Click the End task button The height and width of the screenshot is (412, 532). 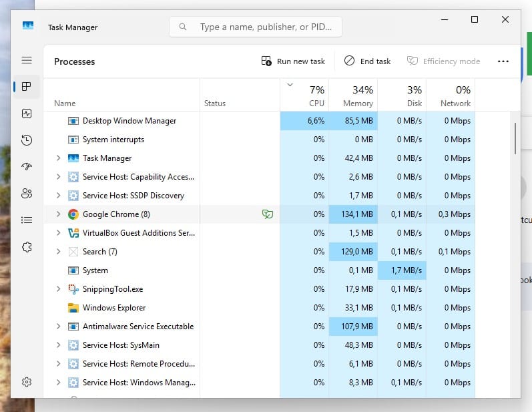[x=367, y=61]
